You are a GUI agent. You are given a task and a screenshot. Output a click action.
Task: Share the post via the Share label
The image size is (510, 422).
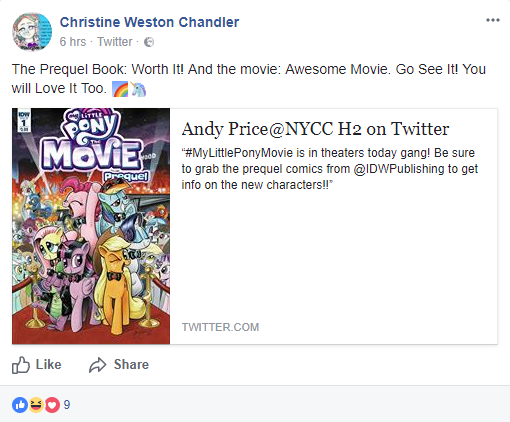pos(131,365)
